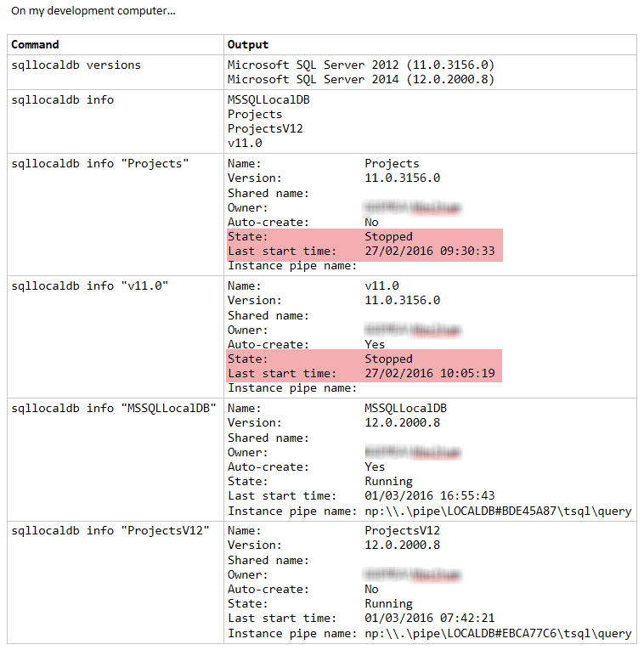Click 'MSSQLLocalDB' in the instance list
The height and width of the screenshot is (650, 644).
tap(268, 100)
